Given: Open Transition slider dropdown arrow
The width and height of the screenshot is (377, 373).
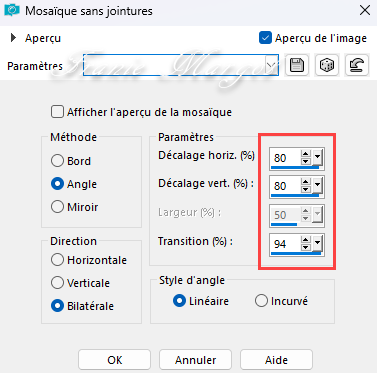Looking at the screenshot, I should (x=317, y=244).
